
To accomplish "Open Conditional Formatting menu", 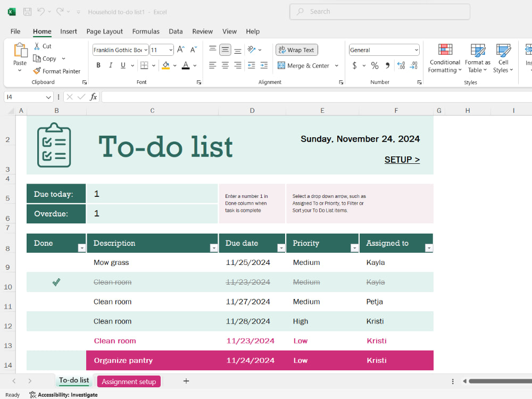I will tap(445, 59).
